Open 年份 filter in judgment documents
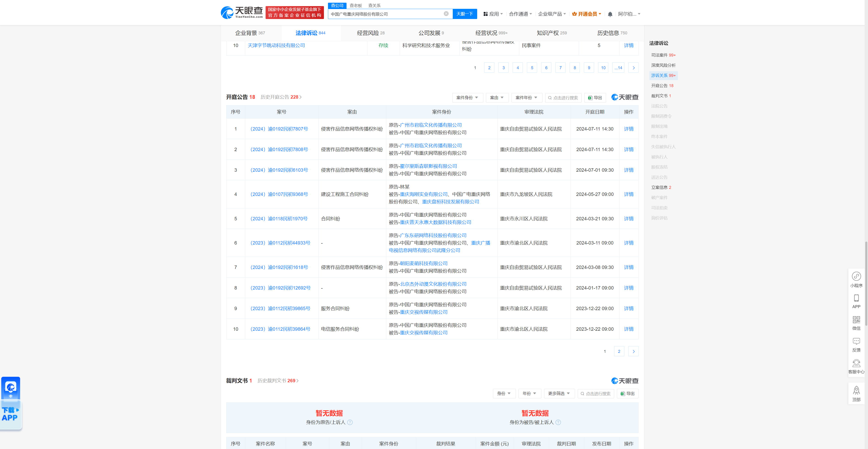Screen dimensions: 868x449 (530, 393)
